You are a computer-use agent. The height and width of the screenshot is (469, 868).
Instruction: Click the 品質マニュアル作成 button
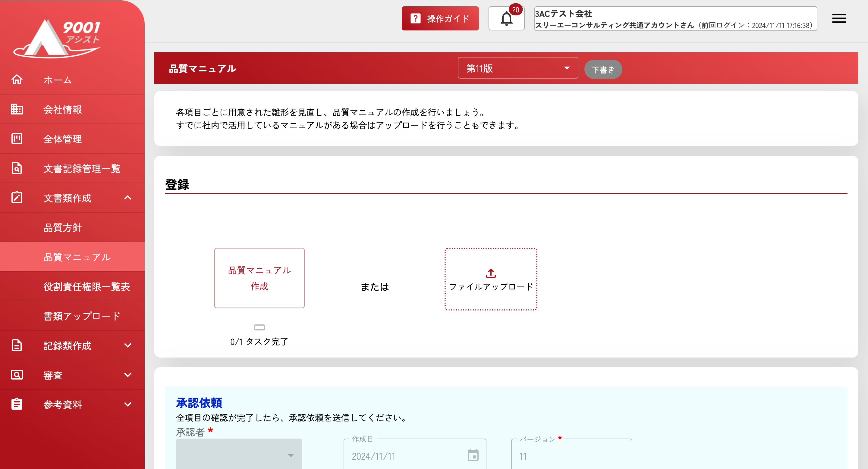point(259,278)
